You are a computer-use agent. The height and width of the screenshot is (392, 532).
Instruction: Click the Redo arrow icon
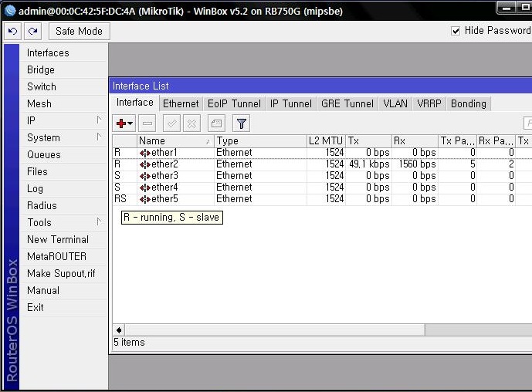pyautogui.click(x=33, y=31)
